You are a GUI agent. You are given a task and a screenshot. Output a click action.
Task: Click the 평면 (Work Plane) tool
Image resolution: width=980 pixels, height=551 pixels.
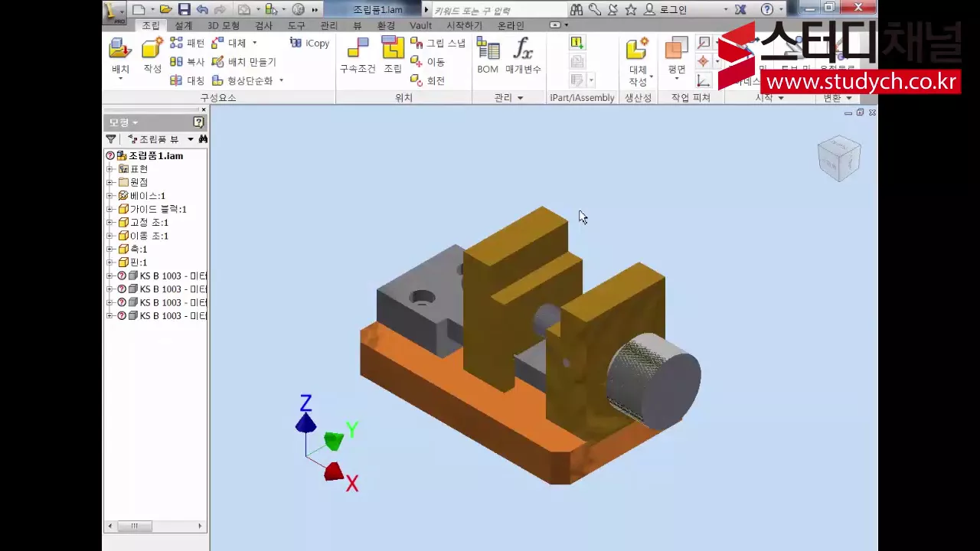coord(676,55)
